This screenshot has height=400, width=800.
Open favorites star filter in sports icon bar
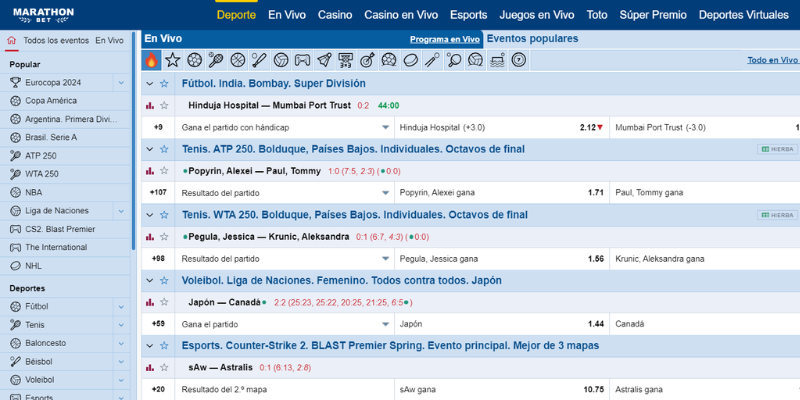(x=173, y=60)
